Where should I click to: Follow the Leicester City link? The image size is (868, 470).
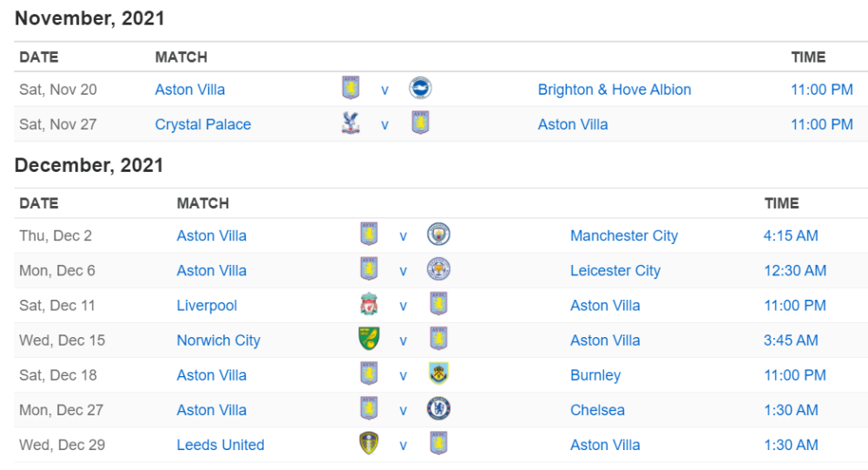[x=615, y=271]
